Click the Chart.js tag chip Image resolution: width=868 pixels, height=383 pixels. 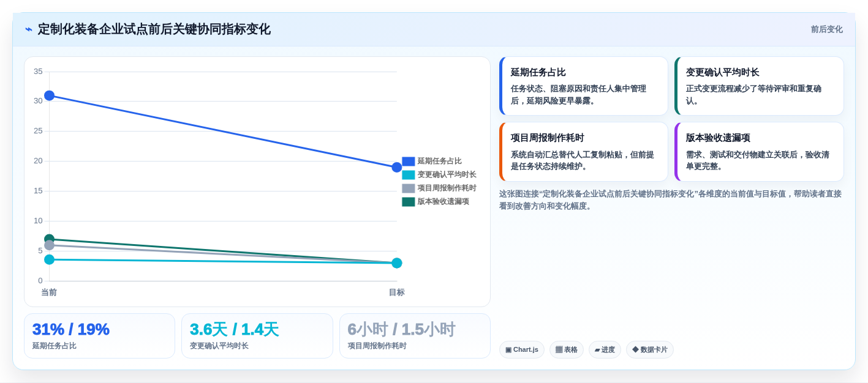pos(522,350)
